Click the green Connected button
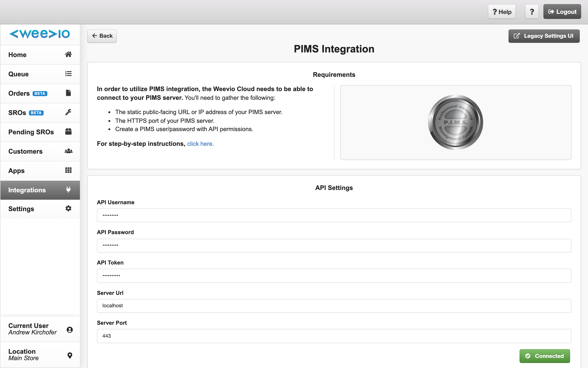 (545, 356)
